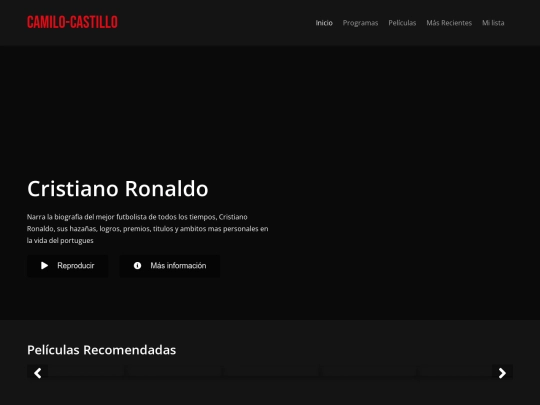
Task: Open Mi lista in the navigation
Action: (x=493, y=23)
